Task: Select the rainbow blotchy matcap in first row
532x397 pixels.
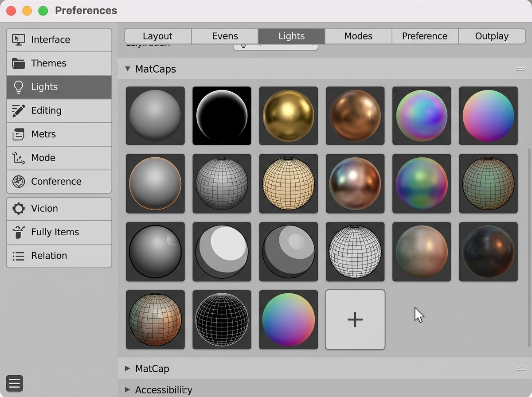Action: [x=422, y=116]
